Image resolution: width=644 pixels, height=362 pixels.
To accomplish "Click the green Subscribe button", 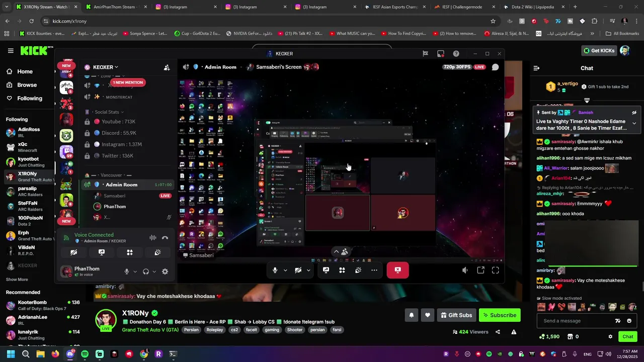I will coord(500,315).
